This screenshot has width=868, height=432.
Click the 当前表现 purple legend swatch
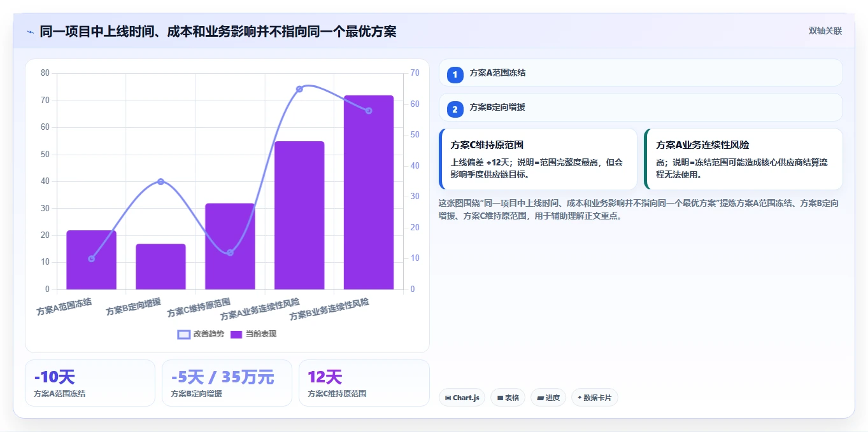[x=236, y=334]
